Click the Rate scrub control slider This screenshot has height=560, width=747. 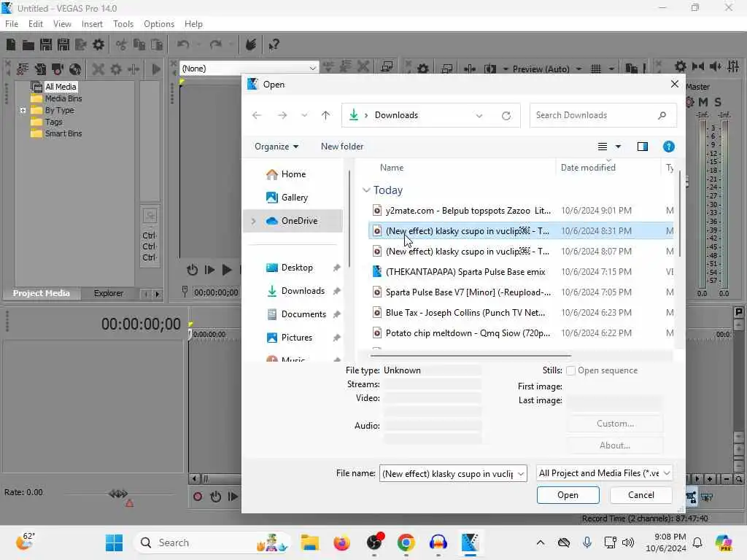tap(118, 494)
